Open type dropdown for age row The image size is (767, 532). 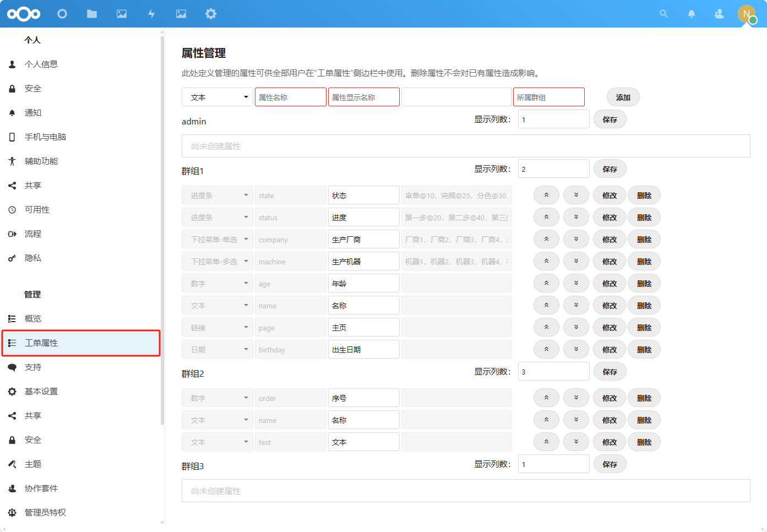click(217, 283)
